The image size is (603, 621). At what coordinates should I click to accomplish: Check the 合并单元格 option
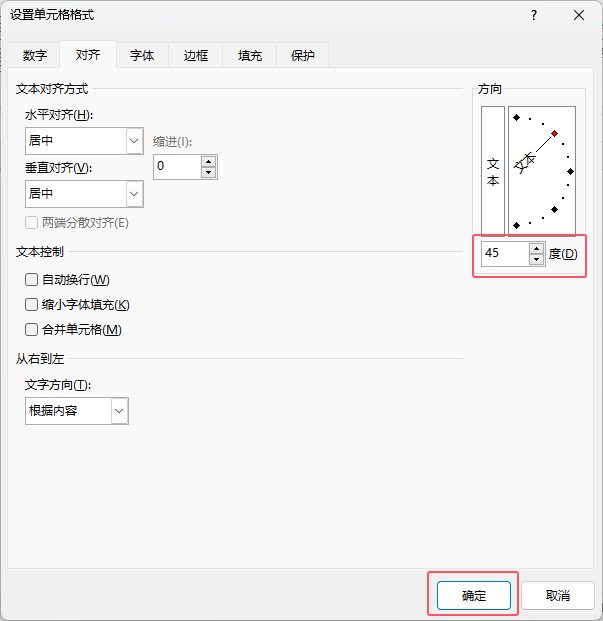tap(31, 330)
